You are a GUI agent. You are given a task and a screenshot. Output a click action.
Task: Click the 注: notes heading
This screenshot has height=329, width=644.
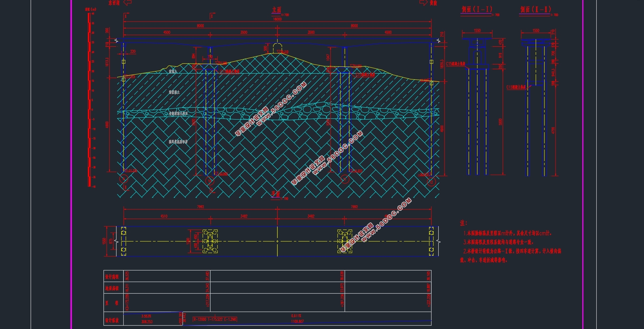click(464, 223)
